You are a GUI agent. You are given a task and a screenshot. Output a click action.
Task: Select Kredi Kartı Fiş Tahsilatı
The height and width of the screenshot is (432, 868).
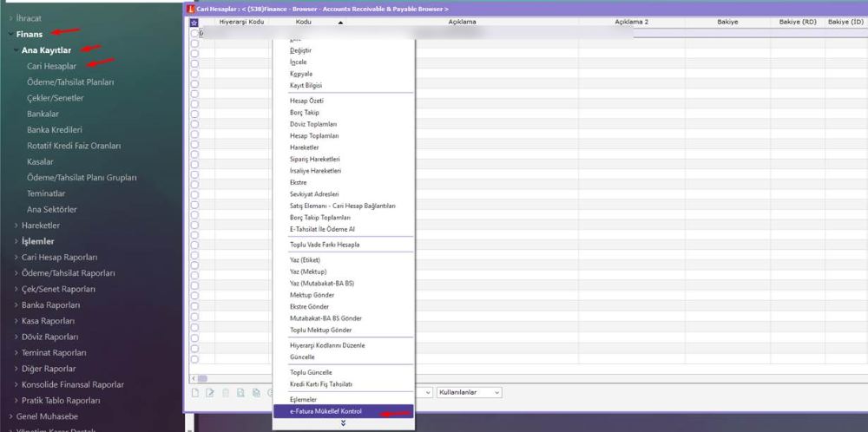[x=321, y=384]
